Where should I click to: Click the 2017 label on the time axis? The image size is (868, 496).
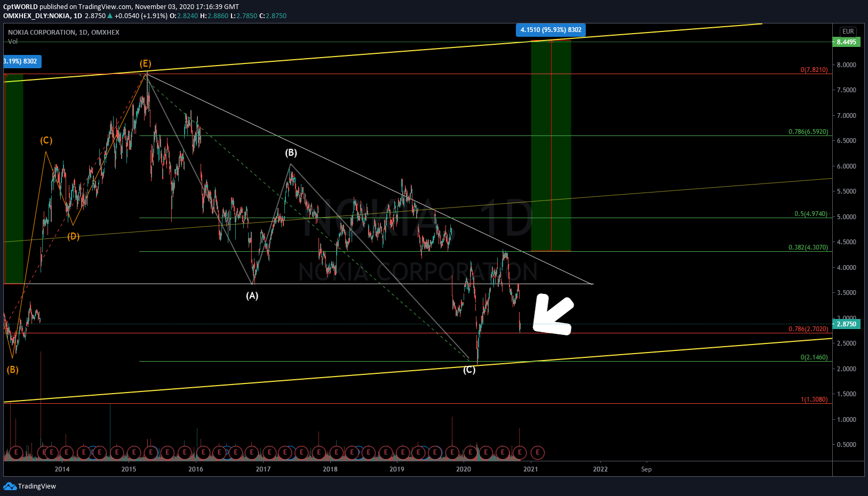263,469
